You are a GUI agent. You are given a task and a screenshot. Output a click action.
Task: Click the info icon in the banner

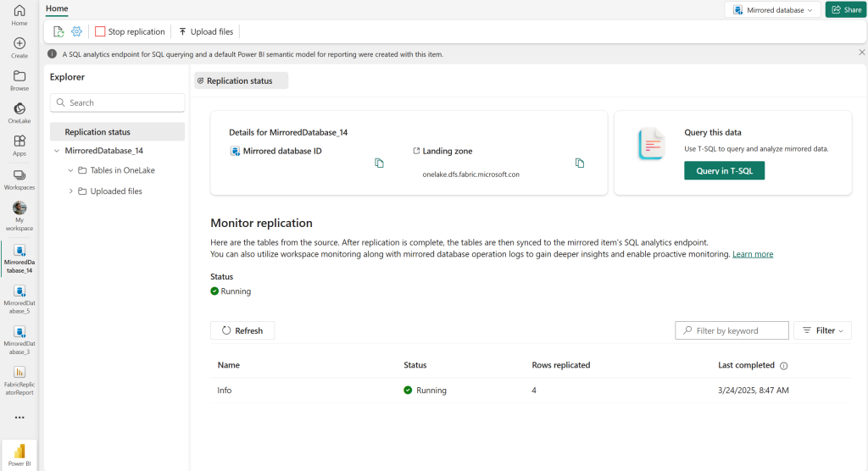[x=52, y=53]
